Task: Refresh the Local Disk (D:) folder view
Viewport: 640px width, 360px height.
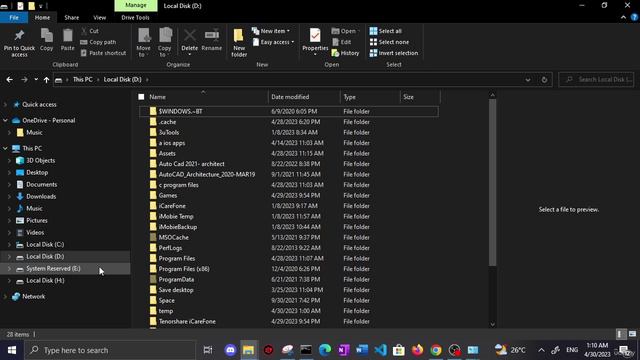Action: pyautogui.click(x=544, y=80)
